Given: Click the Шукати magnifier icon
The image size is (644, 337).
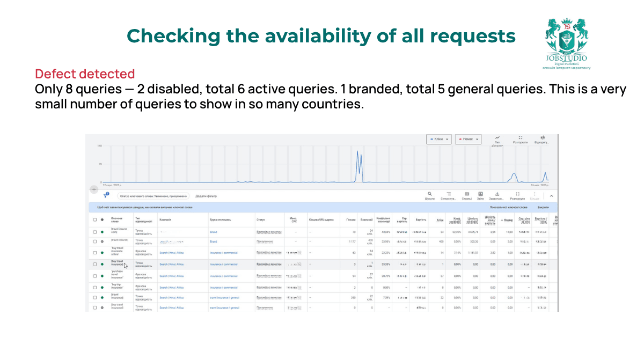Looking at the screenshot, I should (x=429, y=194).
